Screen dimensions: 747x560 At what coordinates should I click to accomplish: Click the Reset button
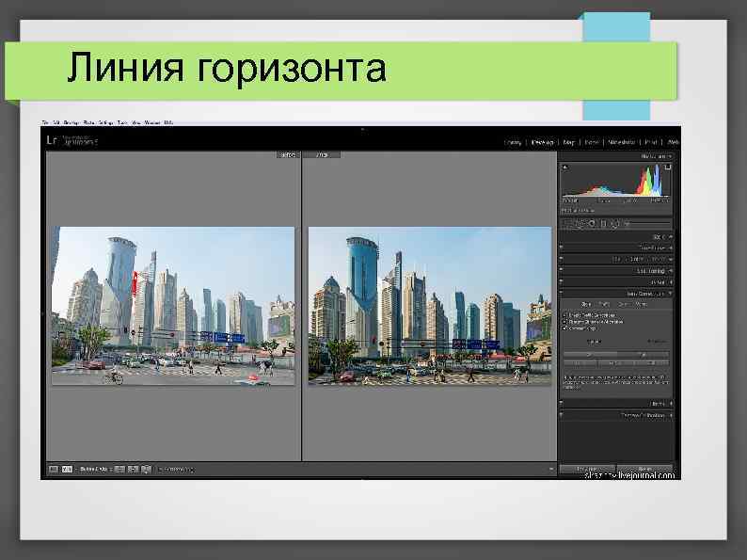tap(644, 469)
